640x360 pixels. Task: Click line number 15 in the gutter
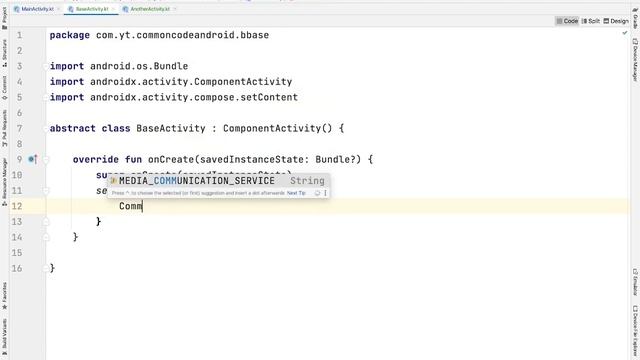coord(17,253)
